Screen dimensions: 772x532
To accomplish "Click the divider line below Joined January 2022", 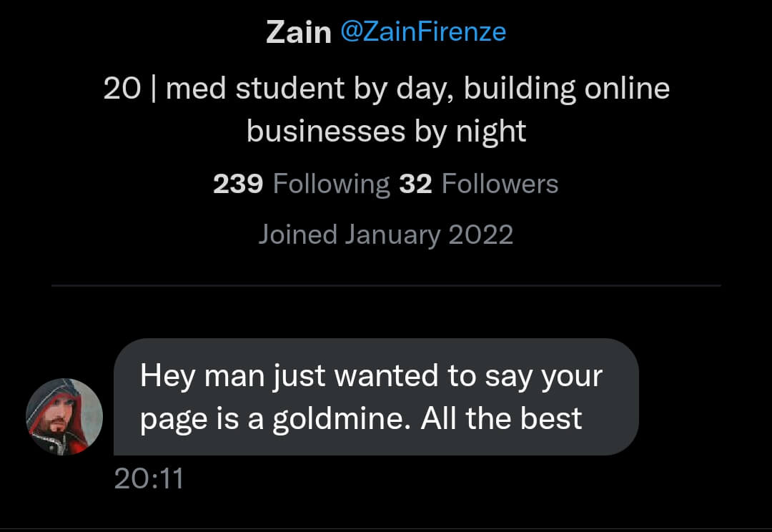I will 386,284.
